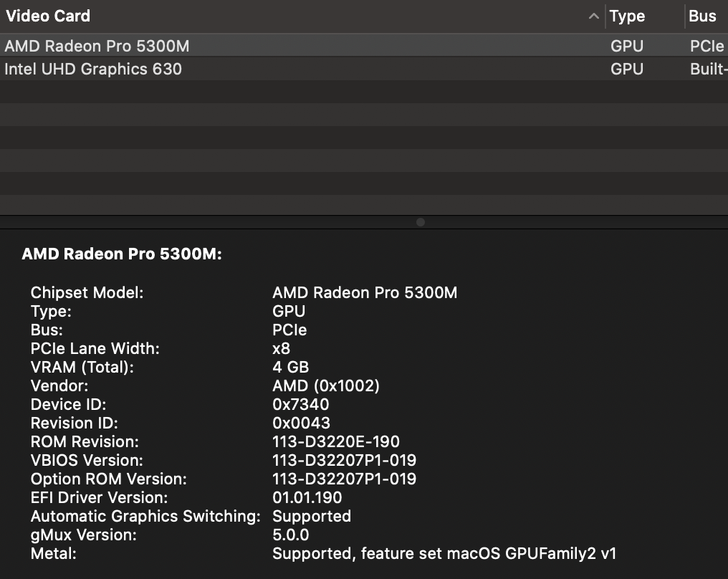728x579 pixels.
Task: Select the Intel UHD Graphics 630 row
Action: pyautogui.click(x=364, y=69)
